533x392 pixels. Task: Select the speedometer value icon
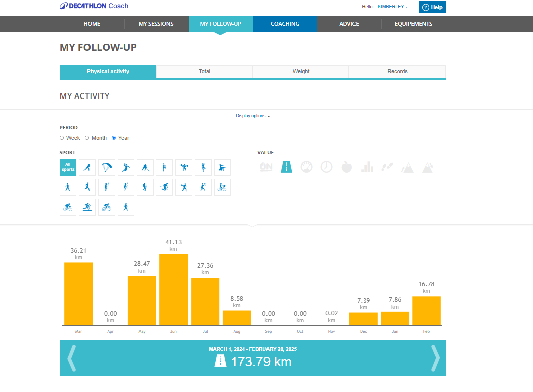coord(306,167)
